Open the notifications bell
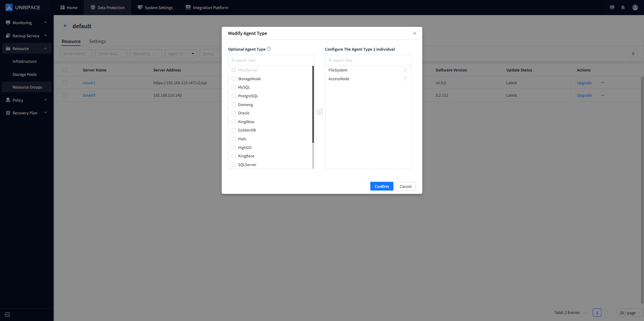The image size is (644, 321). tap(623, 7)
